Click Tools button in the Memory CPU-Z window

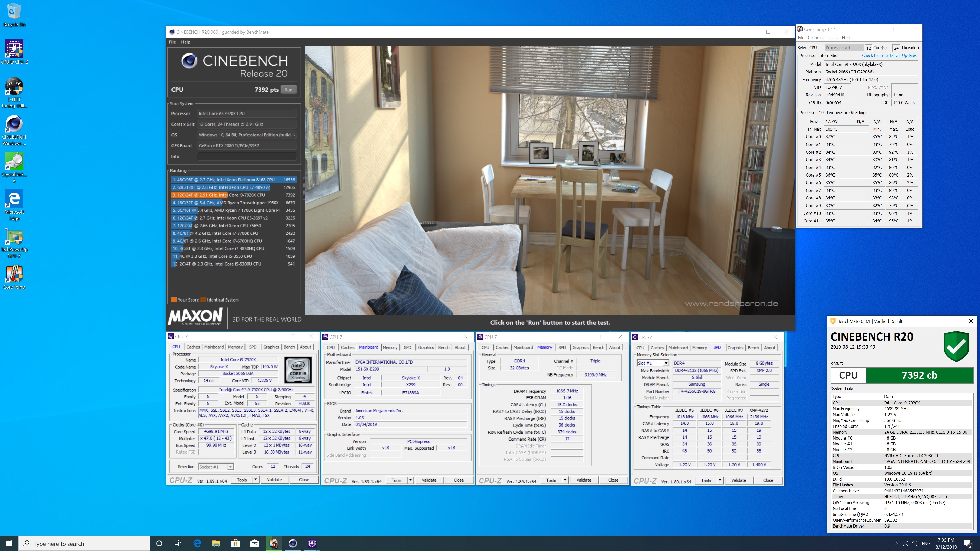(551, 480)
